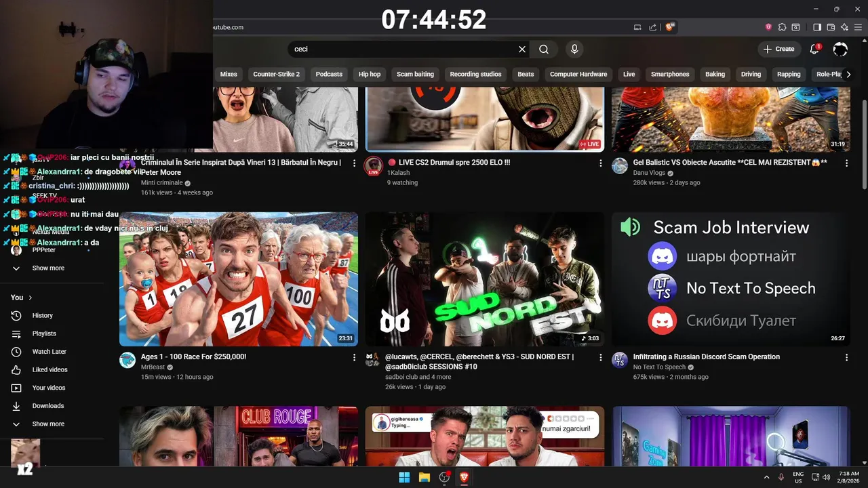868x488 pixels.
Task: Open the pink shield extension icon
Action: pos(768,27)
